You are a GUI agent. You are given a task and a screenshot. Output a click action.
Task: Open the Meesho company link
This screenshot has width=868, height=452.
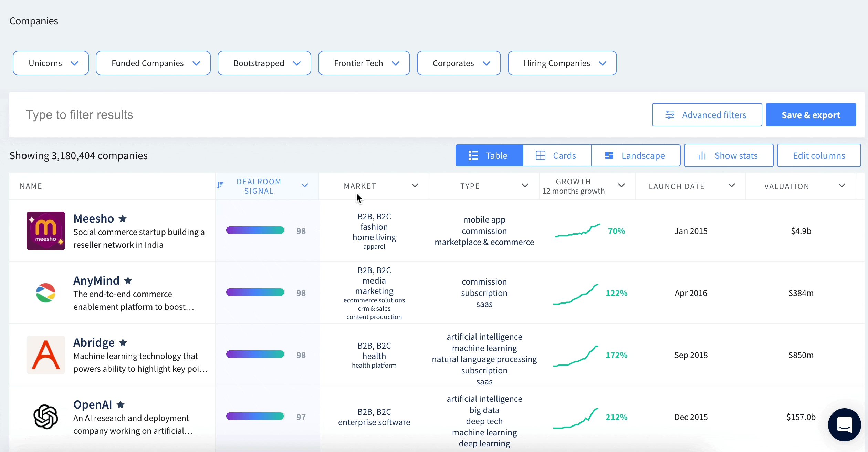point(94,218)
